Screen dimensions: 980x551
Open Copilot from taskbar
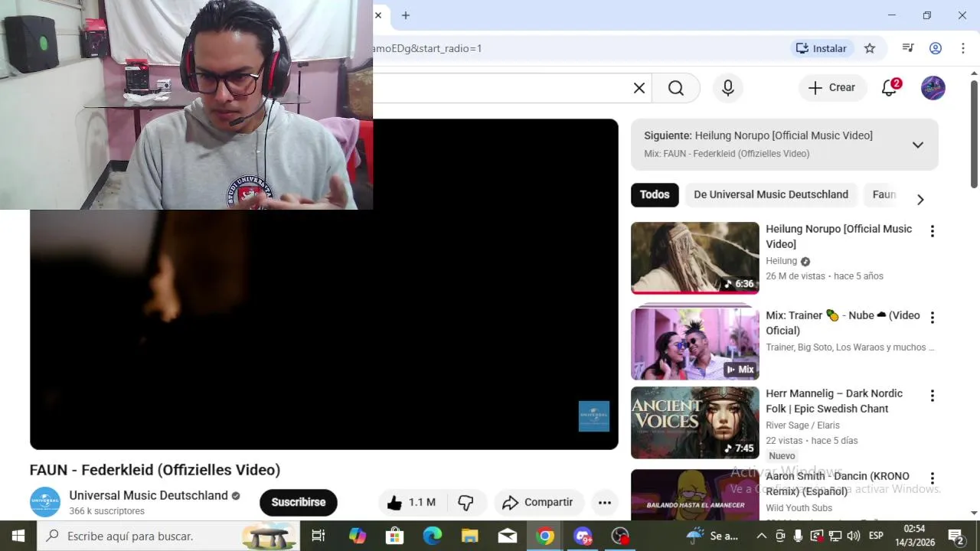[x=358, y=536]
